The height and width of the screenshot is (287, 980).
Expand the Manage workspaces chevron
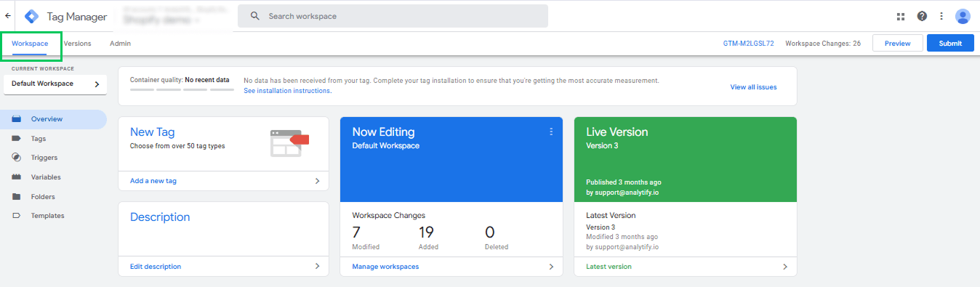551,267
